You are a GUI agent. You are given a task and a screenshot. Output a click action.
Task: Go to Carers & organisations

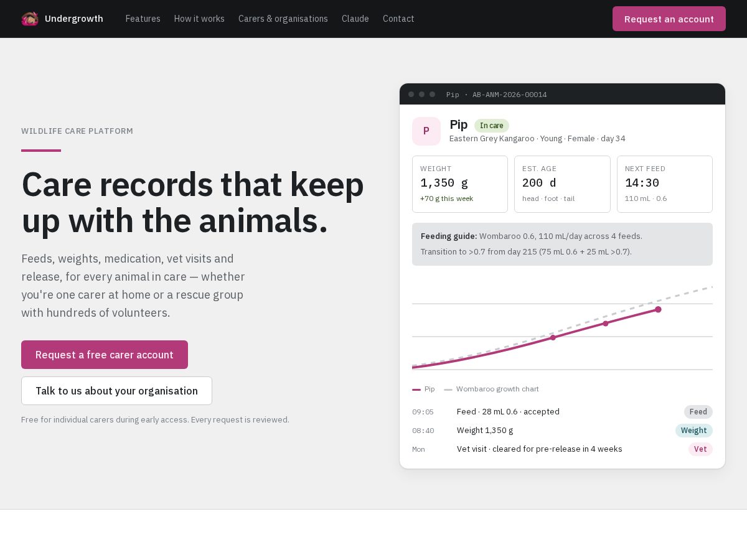tap(283, 19)
